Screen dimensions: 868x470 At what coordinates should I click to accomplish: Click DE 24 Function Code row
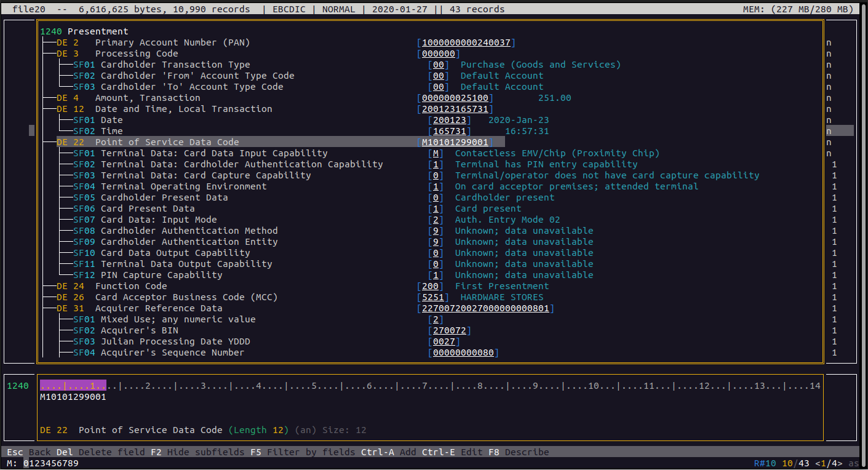[130, 286]
